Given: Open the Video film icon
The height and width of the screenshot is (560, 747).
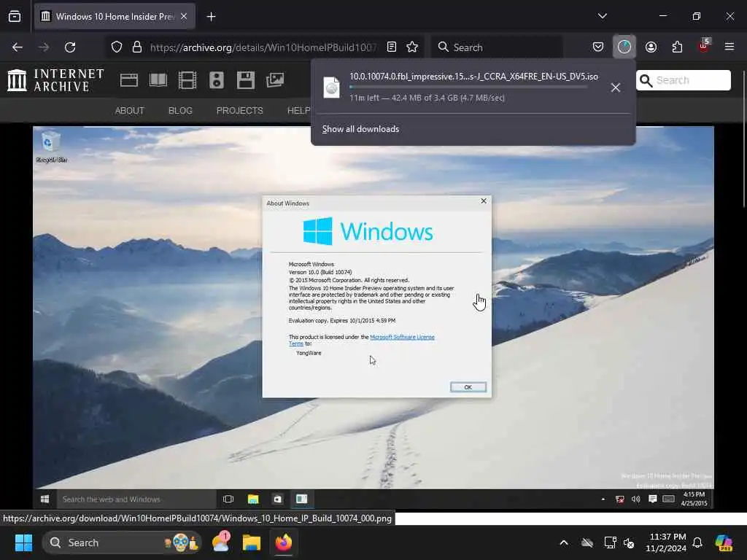Looking at the screenshot, I should (187, 80).
